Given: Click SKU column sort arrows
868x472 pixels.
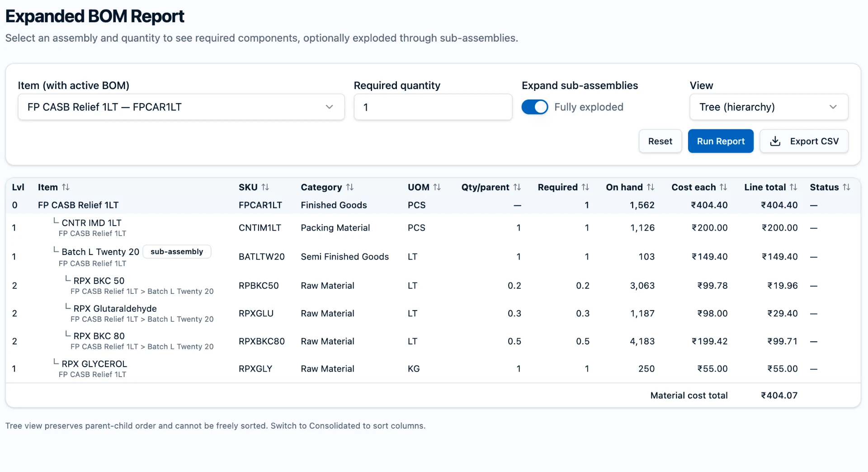Looking at the screenshot, I should [x=265, y=187].
